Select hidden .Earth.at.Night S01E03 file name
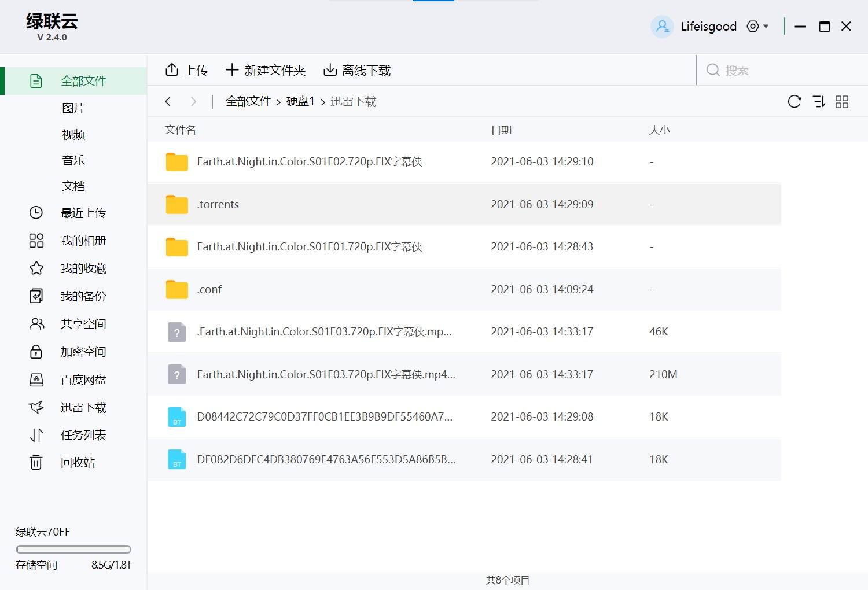The height and width of the screenshot is (590, 868). tap(324, 331)
